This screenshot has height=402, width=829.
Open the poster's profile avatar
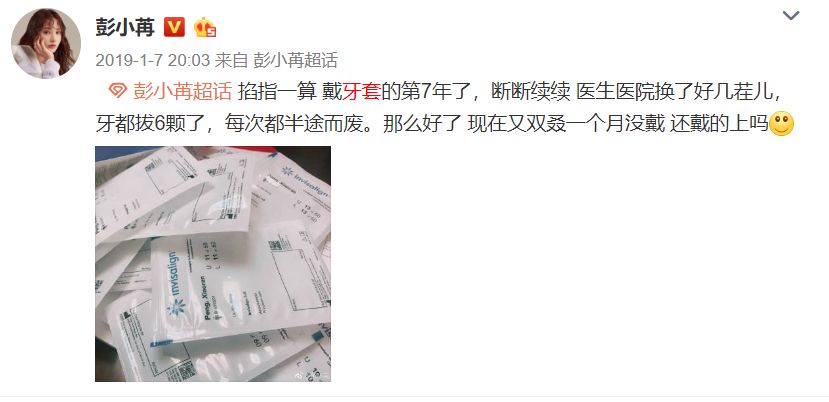[46, 43]
